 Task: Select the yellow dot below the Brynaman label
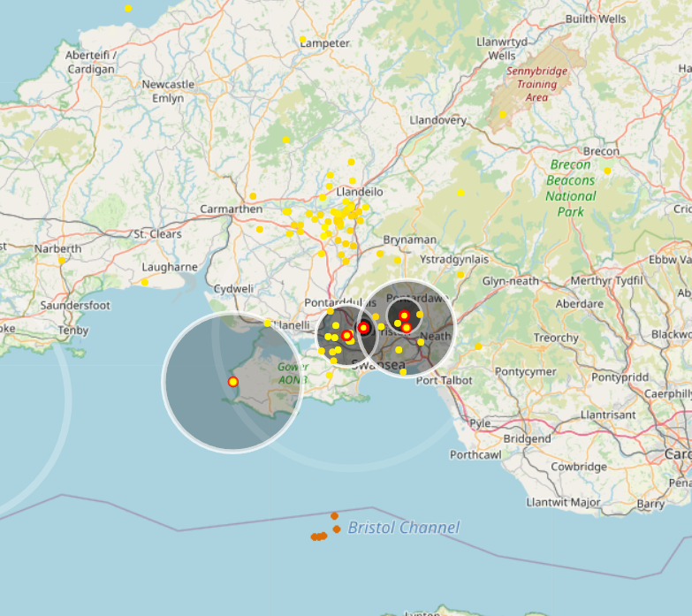(398, 261)
